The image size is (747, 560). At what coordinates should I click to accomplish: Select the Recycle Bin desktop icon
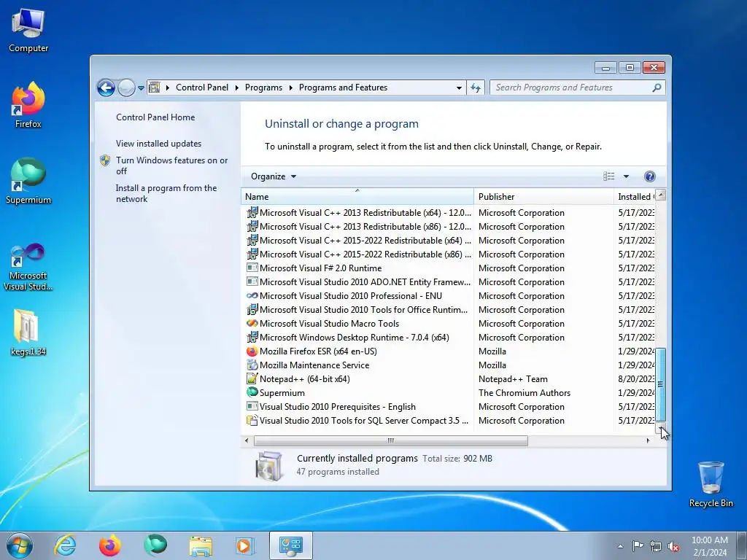(x=711, y=484)
